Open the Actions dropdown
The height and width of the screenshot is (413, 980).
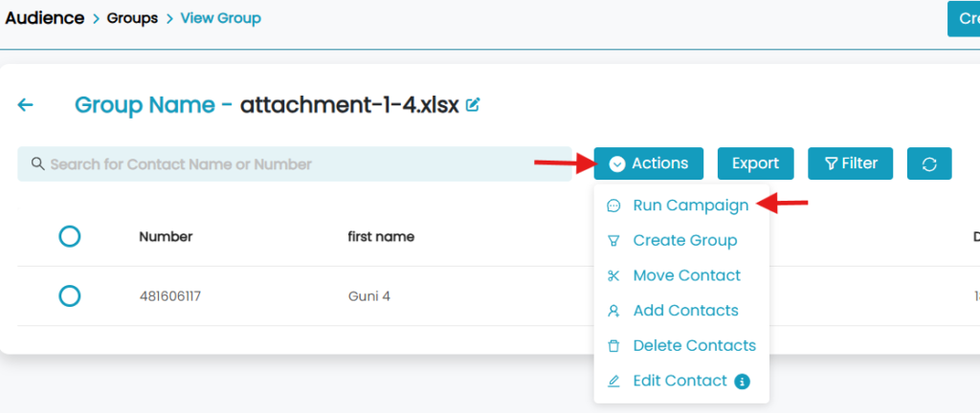click(649, 163)
